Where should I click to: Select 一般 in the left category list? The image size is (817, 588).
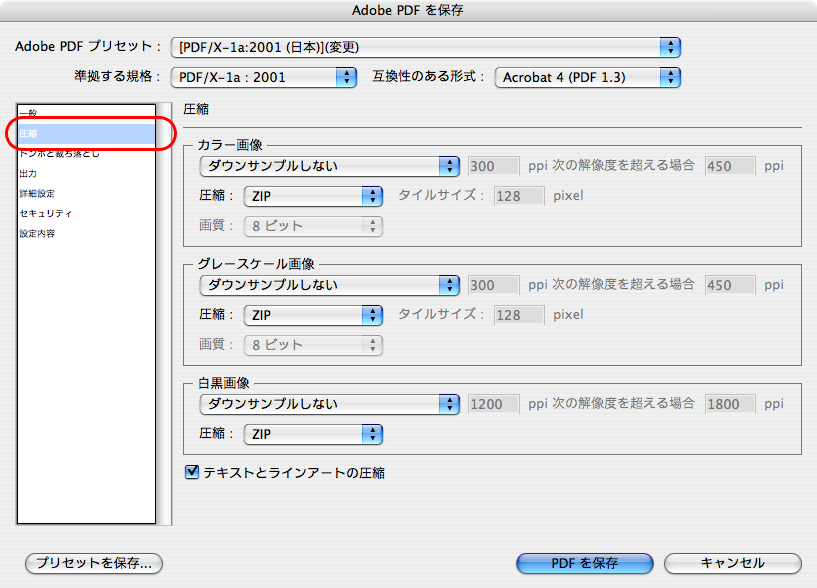[86, 113]
